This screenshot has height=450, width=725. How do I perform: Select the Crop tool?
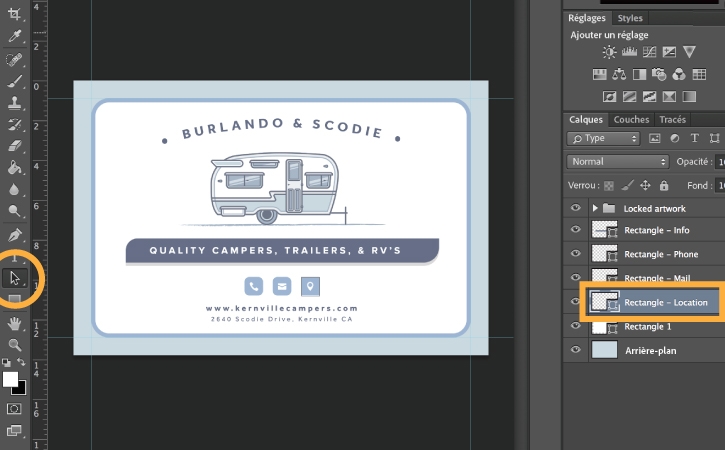pyautogui.click(x=14, y=13)
